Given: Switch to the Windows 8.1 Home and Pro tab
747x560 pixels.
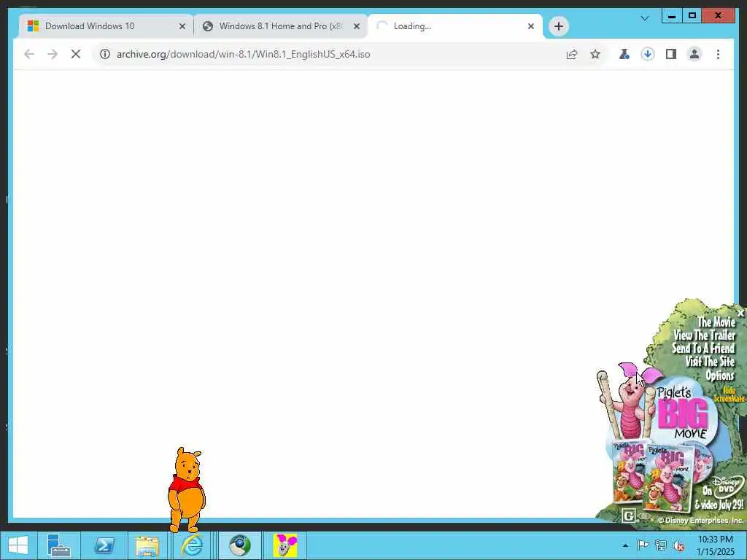Looking at the screenshot, I should (x=280, y=26).
